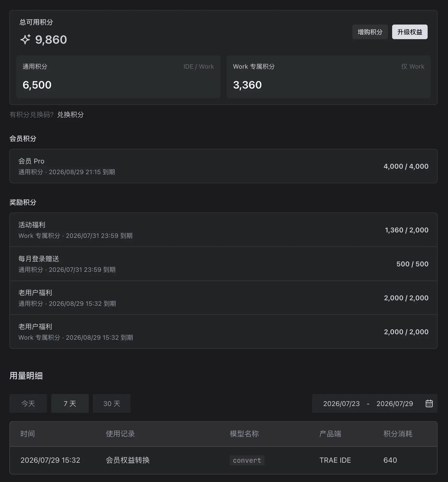
Task: Click the 1,360 / 2,000 balance
Action: 406,230
